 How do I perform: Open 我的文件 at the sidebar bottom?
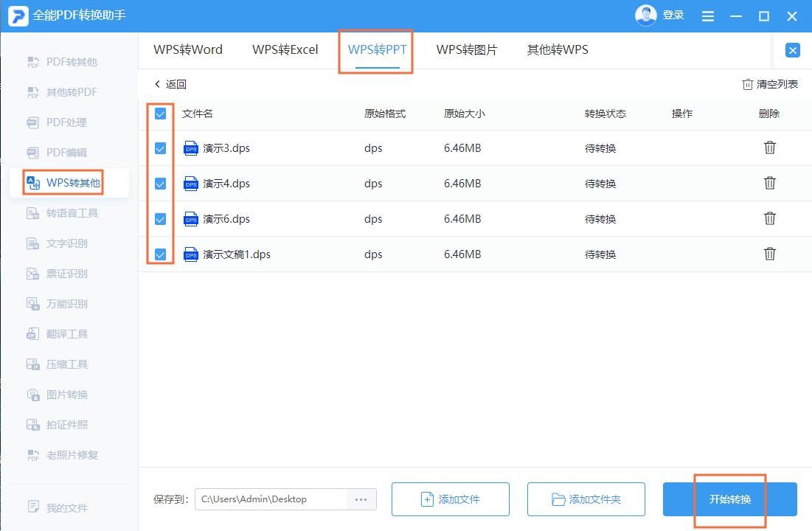57,507
